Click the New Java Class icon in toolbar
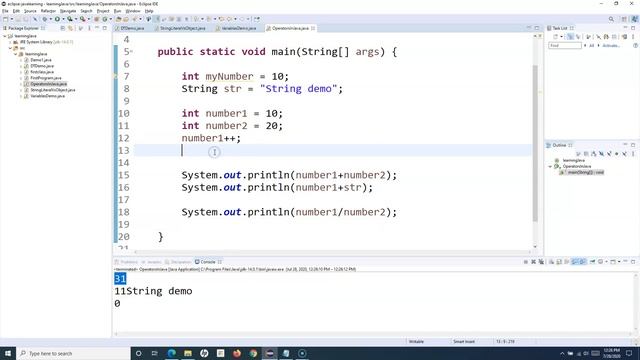The width and height of the screenshot is (640, 360). (104, 19)
